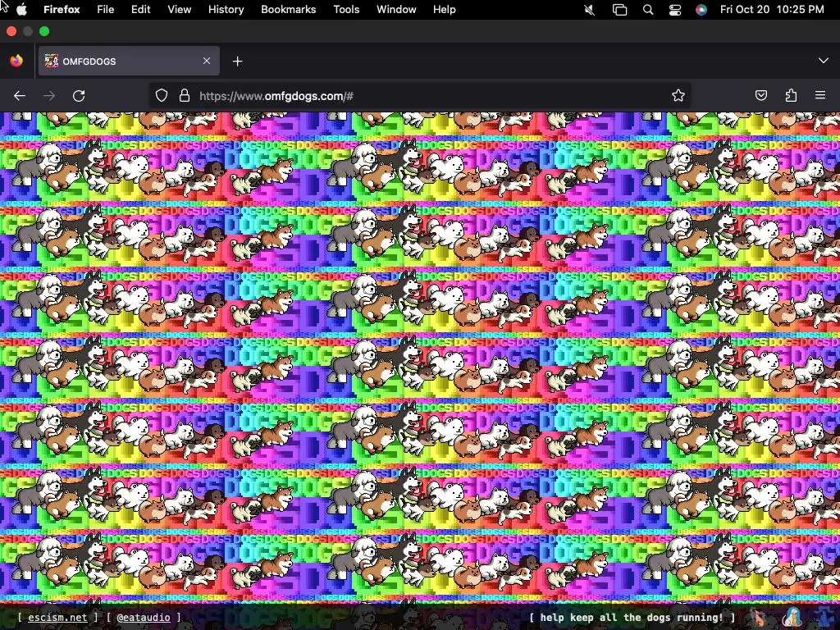Open the Firefox application menu
Screen dimensions: 840x630
(x=62, y=10)
